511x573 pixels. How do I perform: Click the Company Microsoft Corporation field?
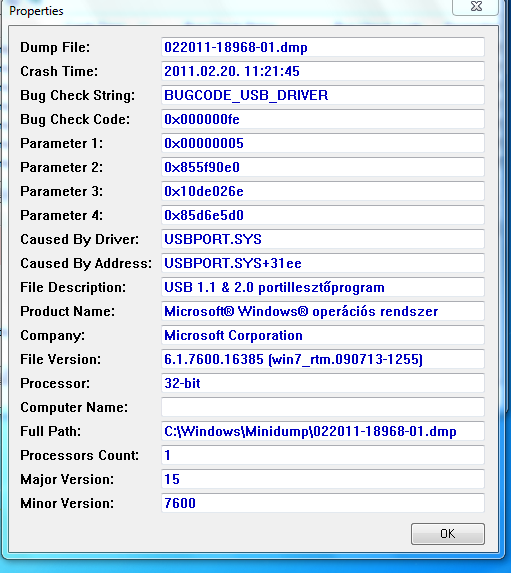(x=323, y=335)
